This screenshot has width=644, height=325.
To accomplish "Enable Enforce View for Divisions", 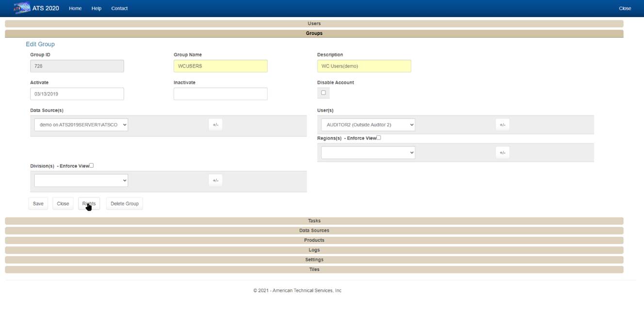I will (91, 165).
